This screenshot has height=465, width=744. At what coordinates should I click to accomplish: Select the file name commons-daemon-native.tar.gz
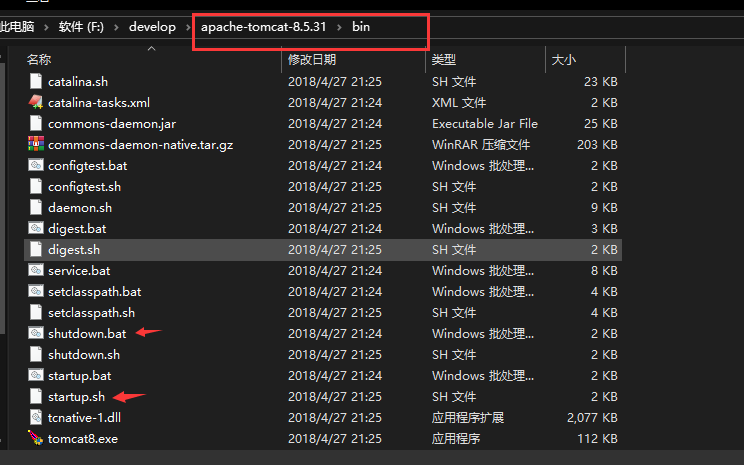coord(140,144)
